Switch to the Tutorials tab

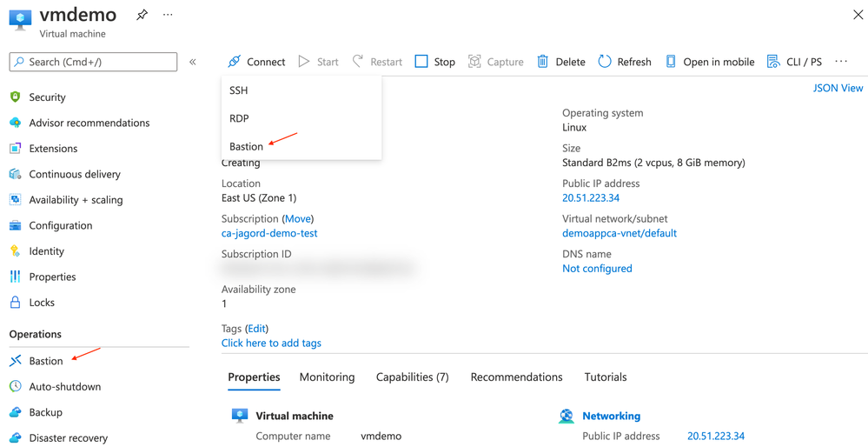click(x=606, y=377)
